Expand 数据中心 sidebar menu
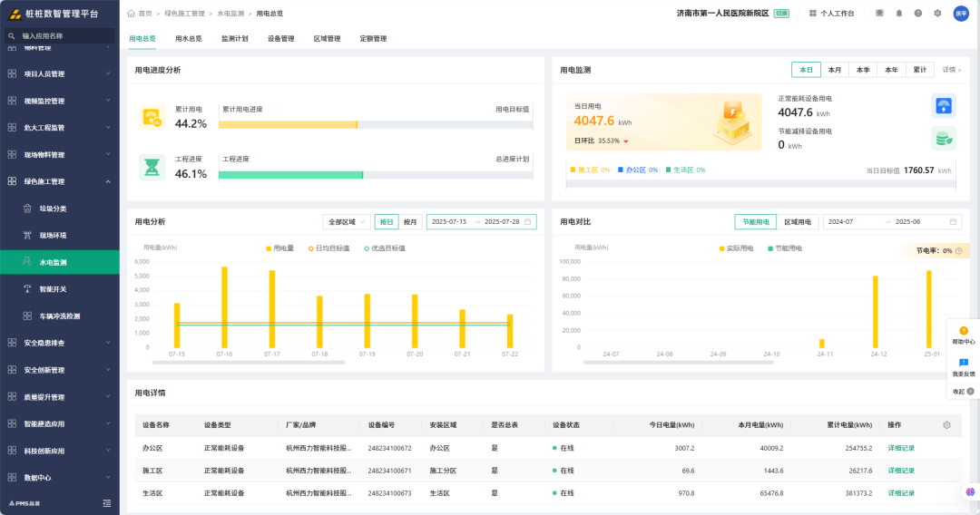The width and height of the screenshot is (980, 515). (x=60, y=478)
